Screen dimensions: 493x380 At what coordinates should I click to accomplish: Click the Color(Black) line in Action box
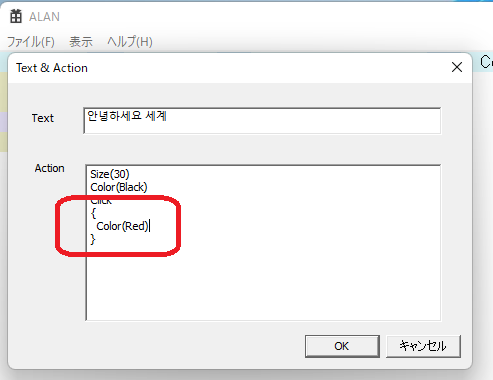[119, 187]
